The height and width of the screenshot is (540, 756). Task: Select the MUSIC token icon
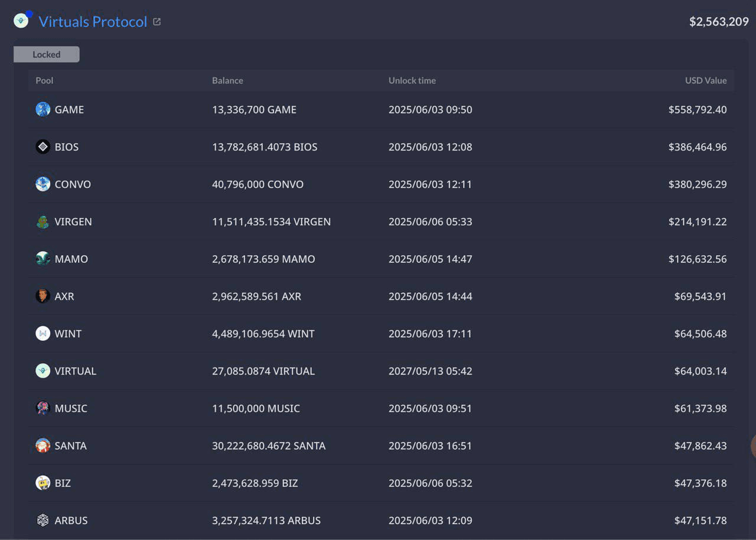point(43,408)
